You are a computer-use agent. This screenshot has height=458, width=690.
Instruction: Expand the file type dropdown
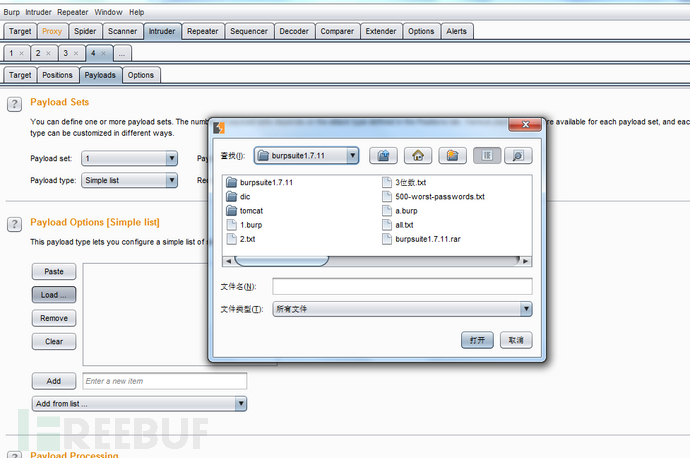click(526, 309)
